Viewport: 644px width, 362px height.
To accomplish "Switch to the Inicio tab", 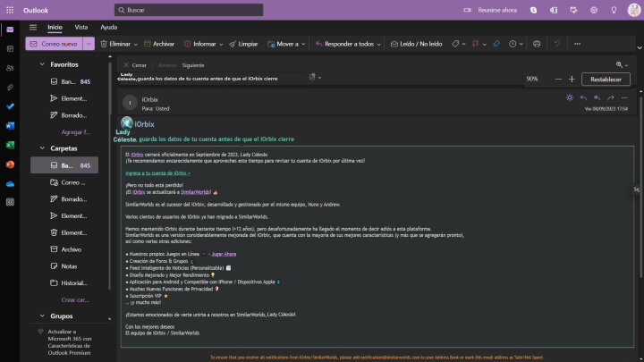I will [55, 27].
